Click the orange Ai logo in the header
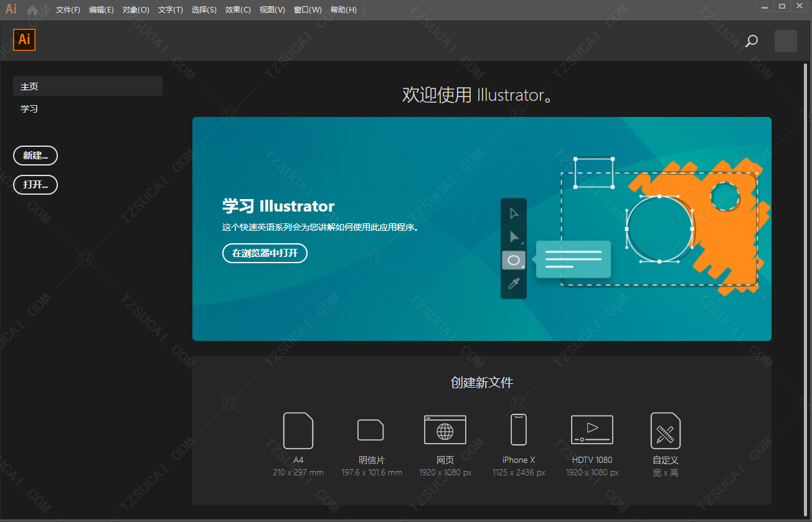 24,39
